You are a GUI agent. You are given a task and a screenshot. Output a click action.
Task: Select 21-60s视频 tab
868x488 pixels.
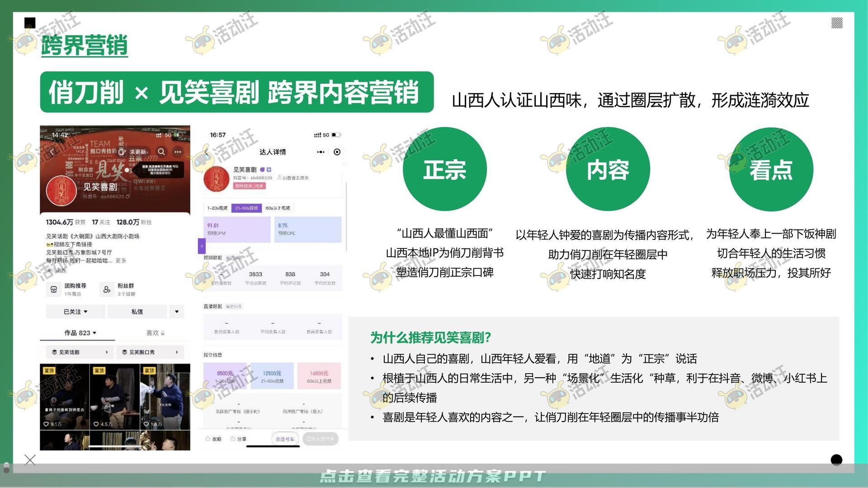click(246, 208)
